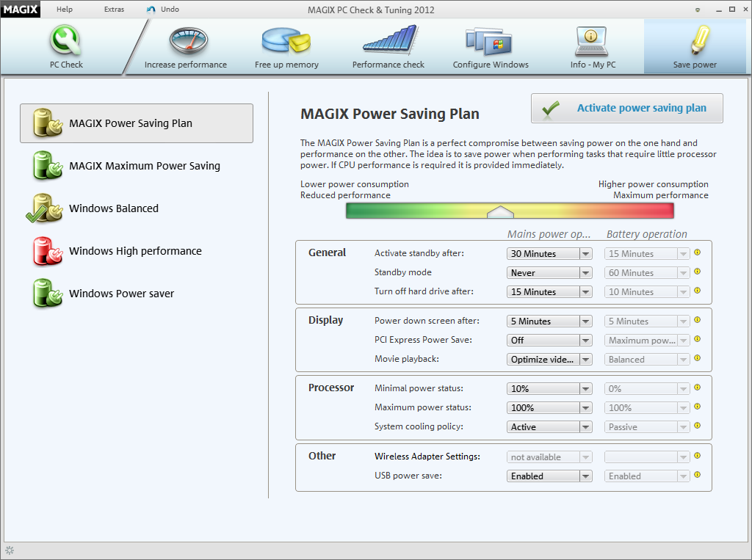Click the Battery operation column header
752x560 pixels.
click(646, 234)
